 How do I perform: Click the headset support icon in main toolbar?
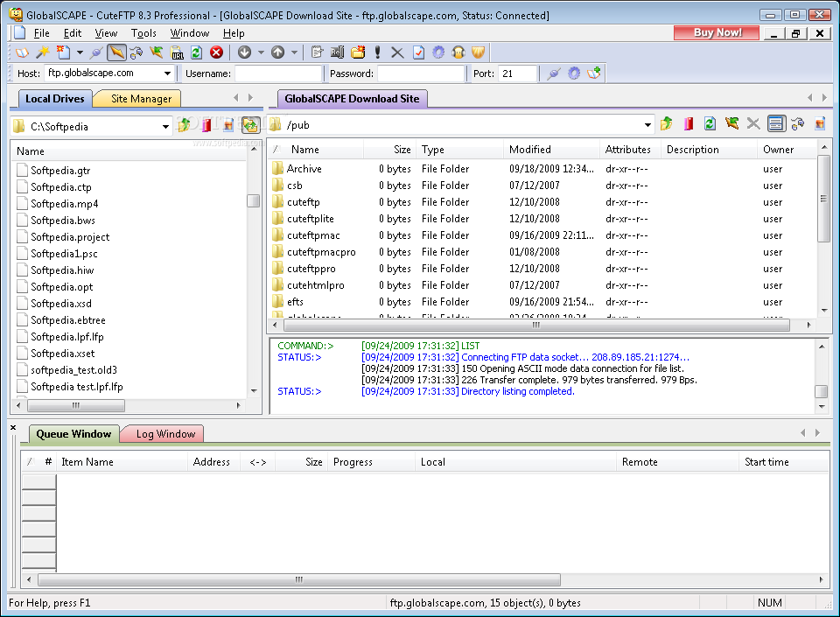(x=458, y=53)
